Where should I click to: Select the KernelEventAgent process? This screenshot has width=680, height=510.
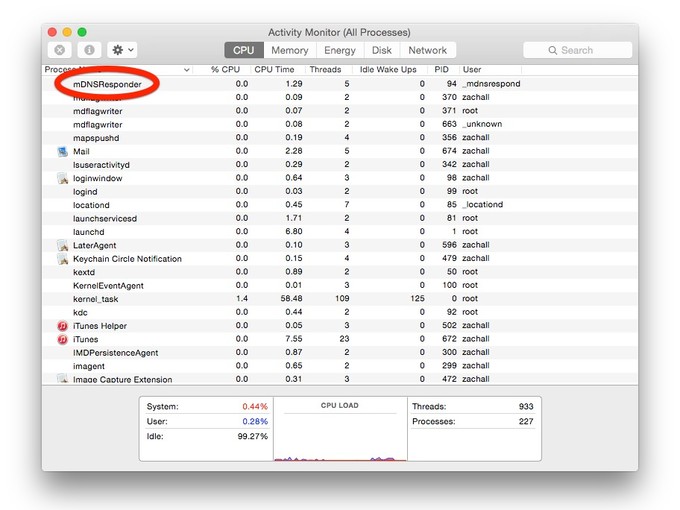[340, 286]
